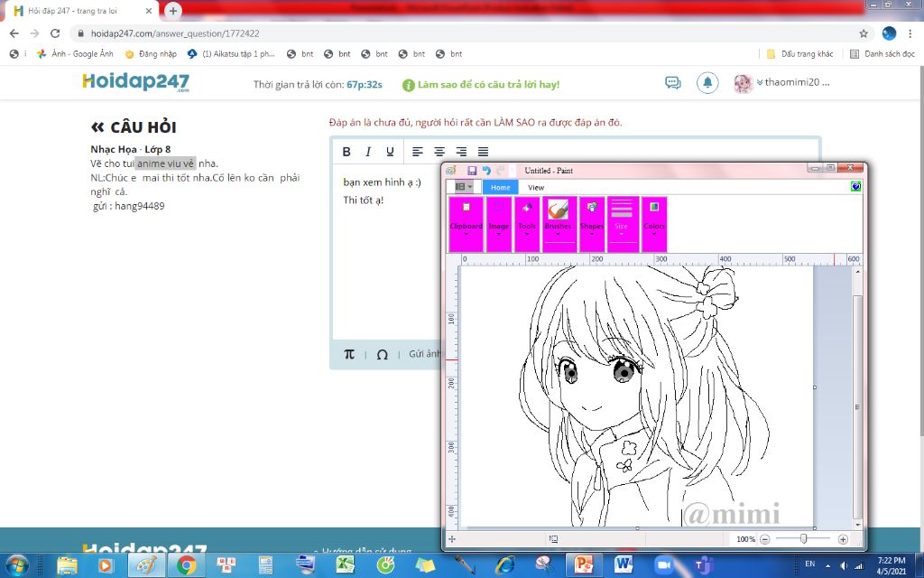The height and width of the screenshot is (578, 924).
Task: Center align text in answer editor
Action: tap(439, 152)
